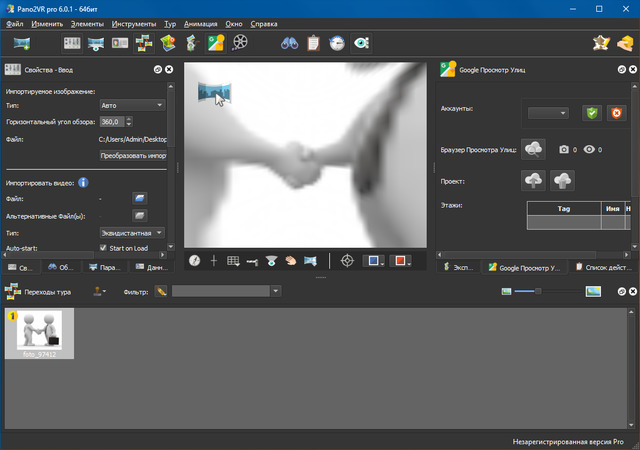The height and width of the screenshot is (450, 640).
Task: Click the green shield account icon
Action: point(592,114)
